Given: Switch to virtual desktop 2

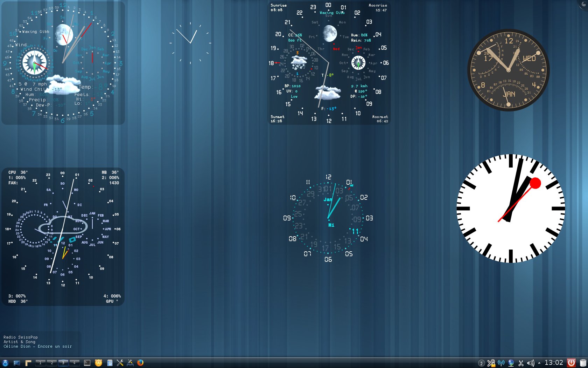Looking at the screenshot, I should [52, 363].
